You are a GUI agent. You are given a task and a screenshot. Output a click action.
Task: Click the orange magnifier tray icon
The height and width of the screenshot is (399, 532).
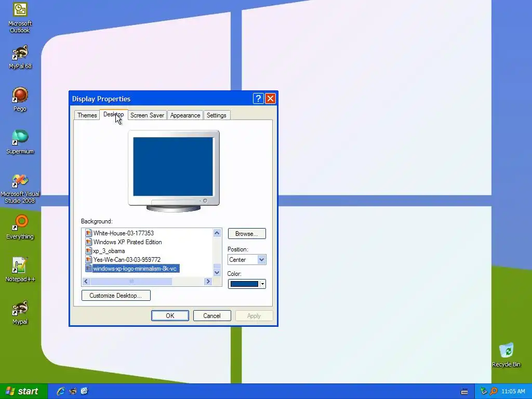(x=494, y=391)
